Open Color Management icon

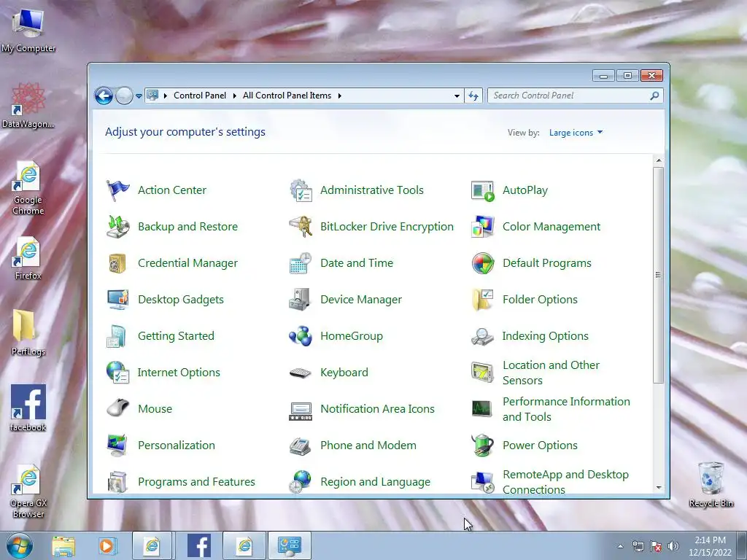click(x=483, y=227)
